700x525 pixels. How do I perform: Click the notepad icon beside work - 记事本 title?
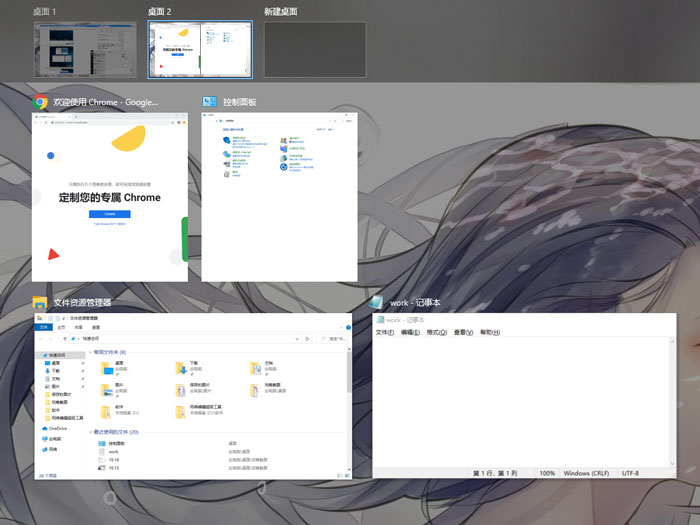[x=376, y=302]
